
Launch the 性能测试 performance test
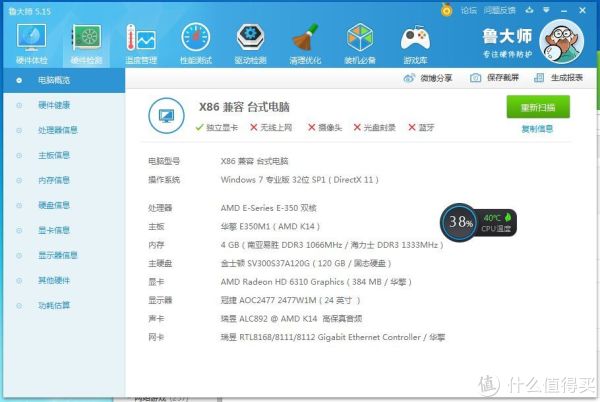pos(196,43)
